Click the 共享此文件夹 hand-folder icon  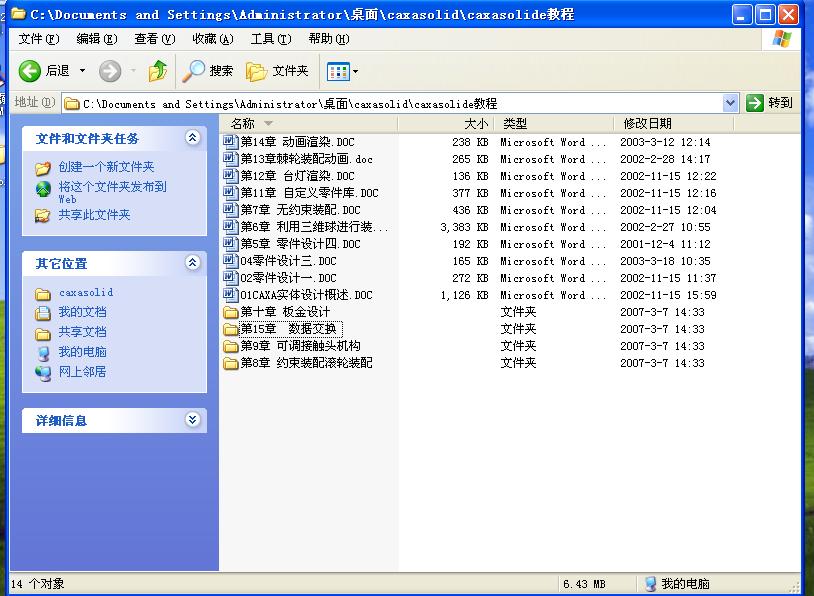(43, 215)
